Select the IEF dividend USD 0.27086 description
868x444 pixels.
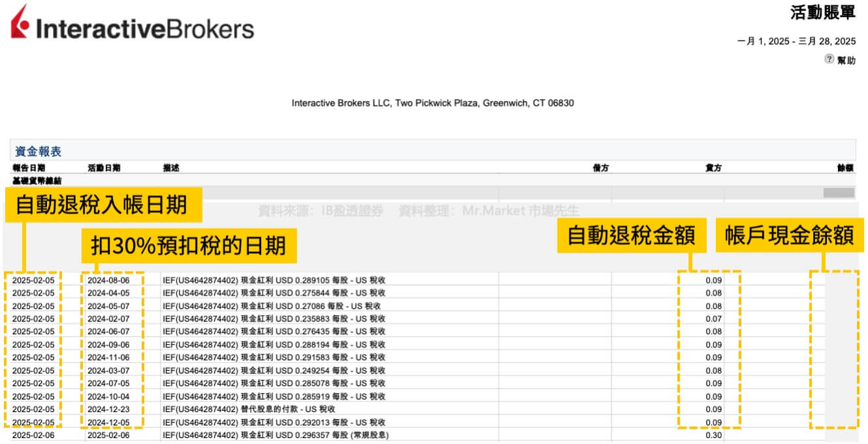[272, 306]
